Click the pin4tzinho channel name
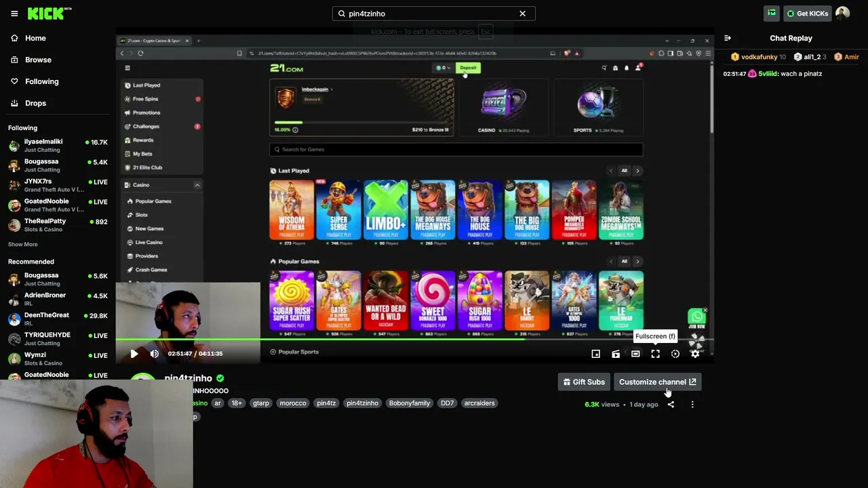This screenshot has width=868, height=488. pos(189,378)
